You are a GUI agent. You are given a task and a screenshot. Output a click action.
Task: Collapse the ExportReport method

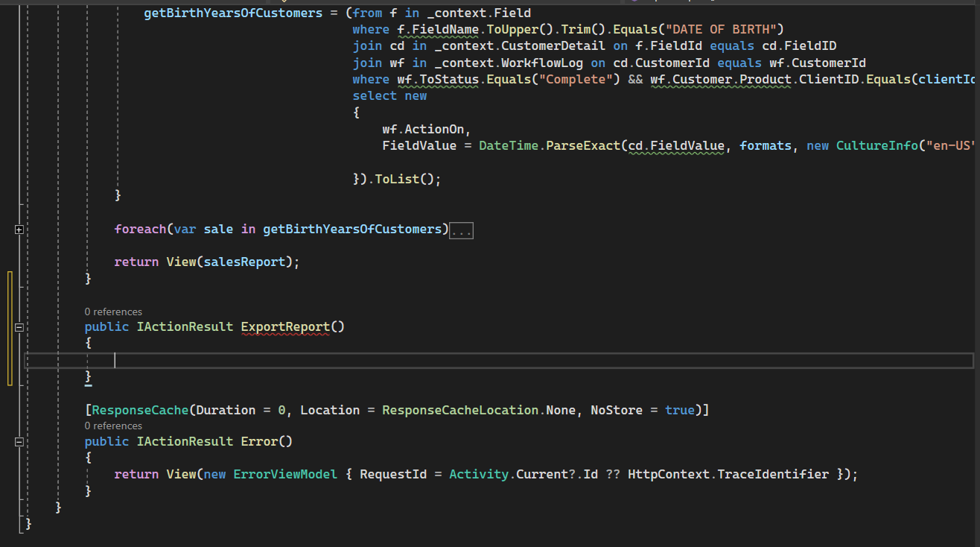click(x=19, y=327)
